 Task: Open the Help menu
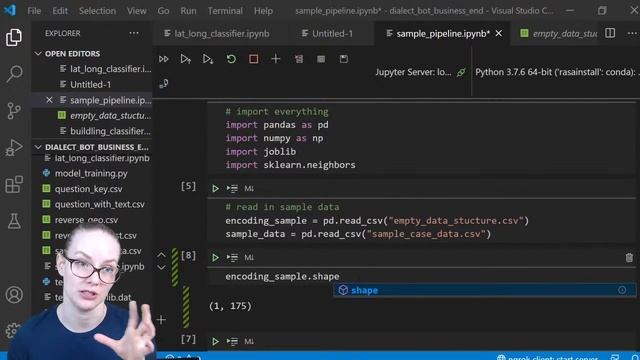click(263, 11)
